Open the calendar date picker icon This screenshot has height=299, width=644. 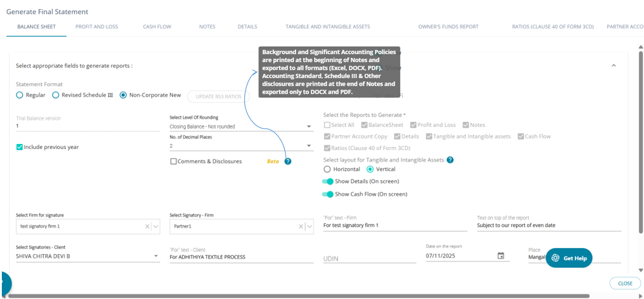501,255
